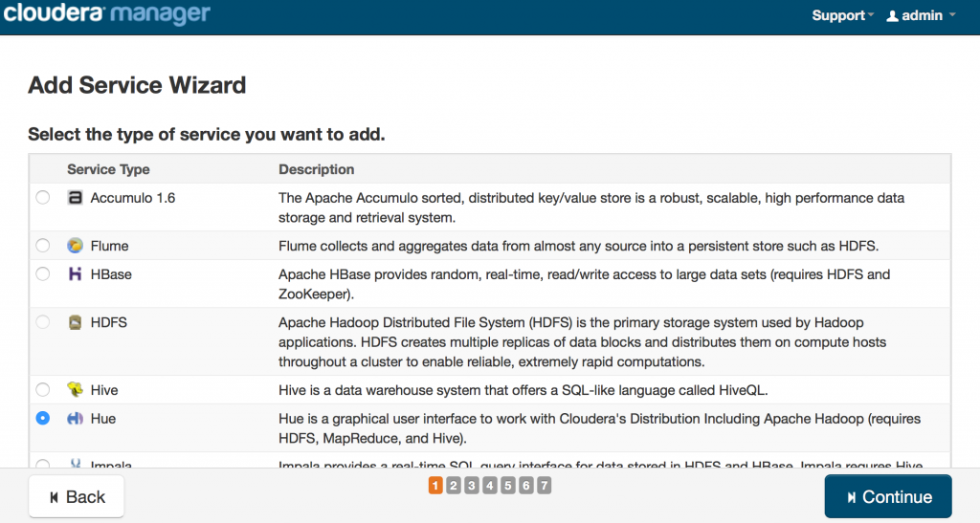
Task: Click the admin user icon
Action: click(x=893, y=16)
